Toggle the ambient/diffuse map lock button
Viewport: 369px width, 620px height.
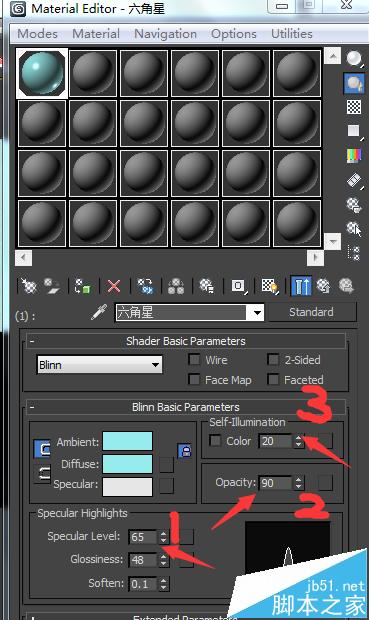pos(185,450)
